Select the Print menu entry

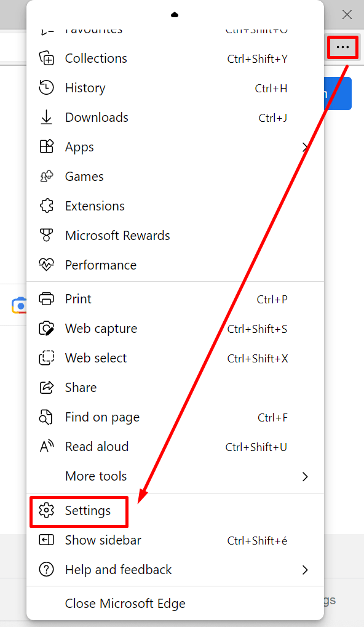click(175, 299)
